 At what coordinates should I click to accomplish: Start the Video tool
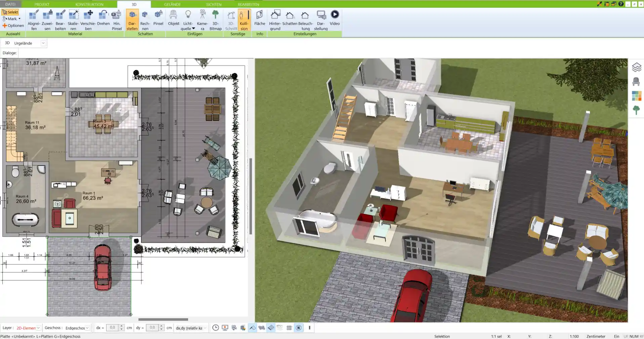pos(335,18)
